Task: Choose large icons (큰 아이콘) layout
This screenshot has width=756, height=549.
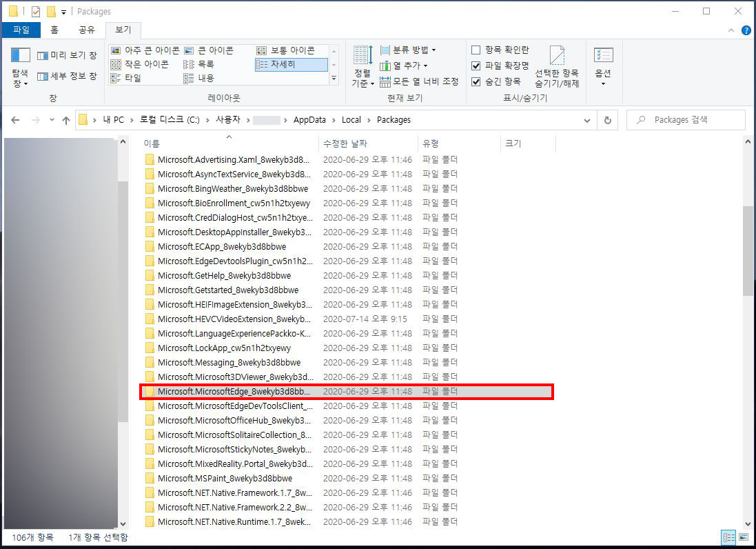Action: [209, 50]
